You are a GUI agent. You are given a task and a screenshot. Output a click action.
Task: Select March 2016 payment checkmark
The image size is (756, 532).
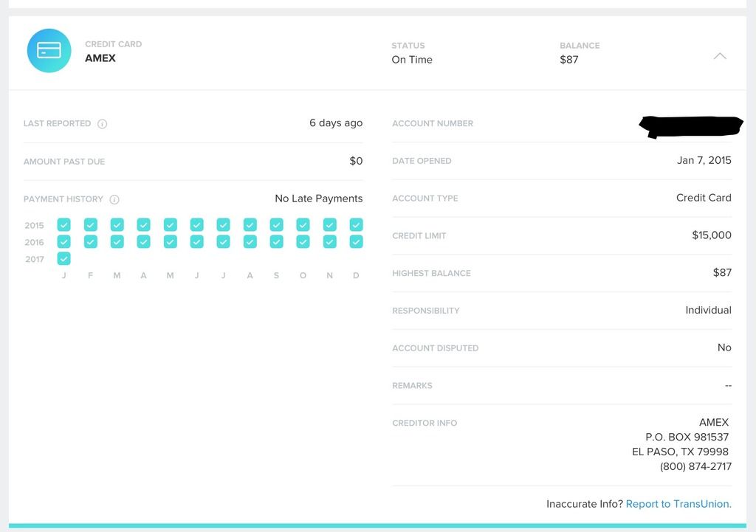click(117, 241)
